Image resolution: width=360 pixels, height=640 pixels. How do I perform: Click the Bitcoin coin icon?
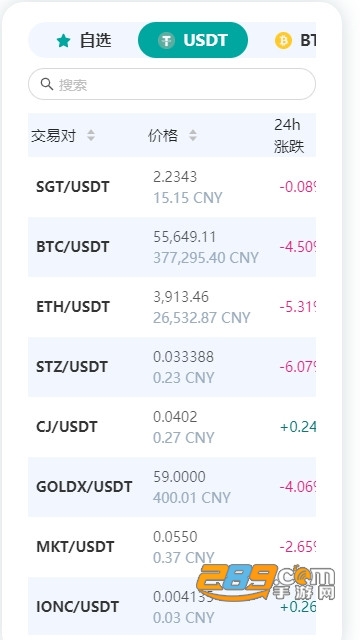[x=283, y=40]
